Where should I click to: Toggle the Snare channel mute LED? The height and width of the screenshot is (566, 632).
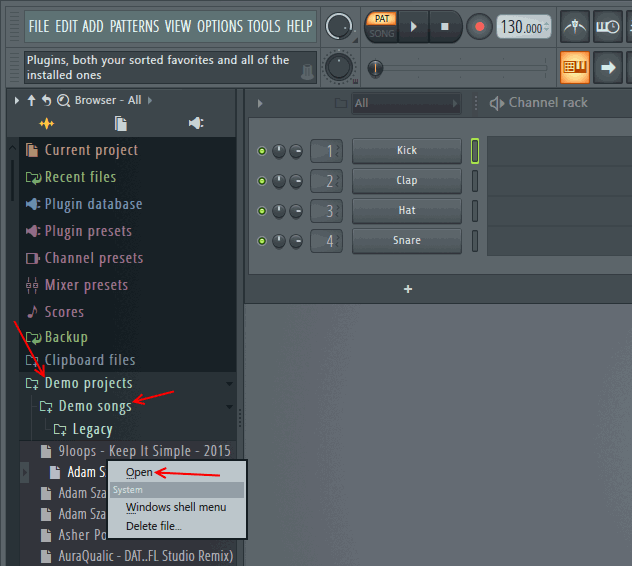tap(262, 241)
